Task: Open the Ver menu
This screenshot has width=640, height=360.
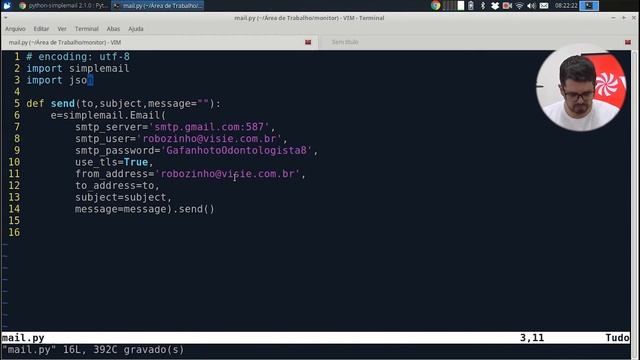Action: [x=62, y=29]
